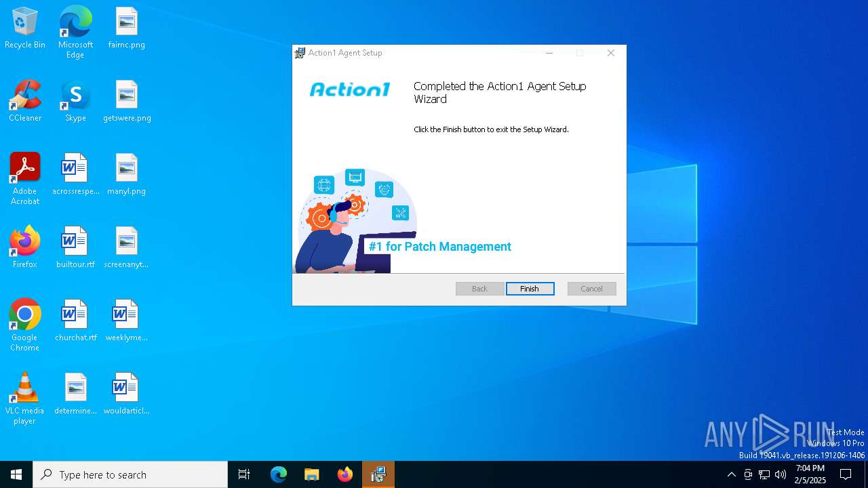
Task: Select the builtour.rtf document icon
Action: tap(75, 248)
